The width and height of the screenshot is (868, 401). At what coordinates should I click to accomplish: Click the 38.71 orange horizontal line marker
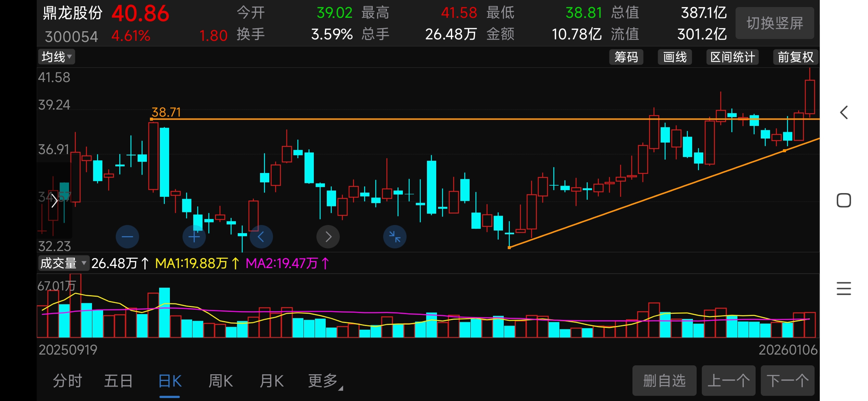[x=166, y=113]
